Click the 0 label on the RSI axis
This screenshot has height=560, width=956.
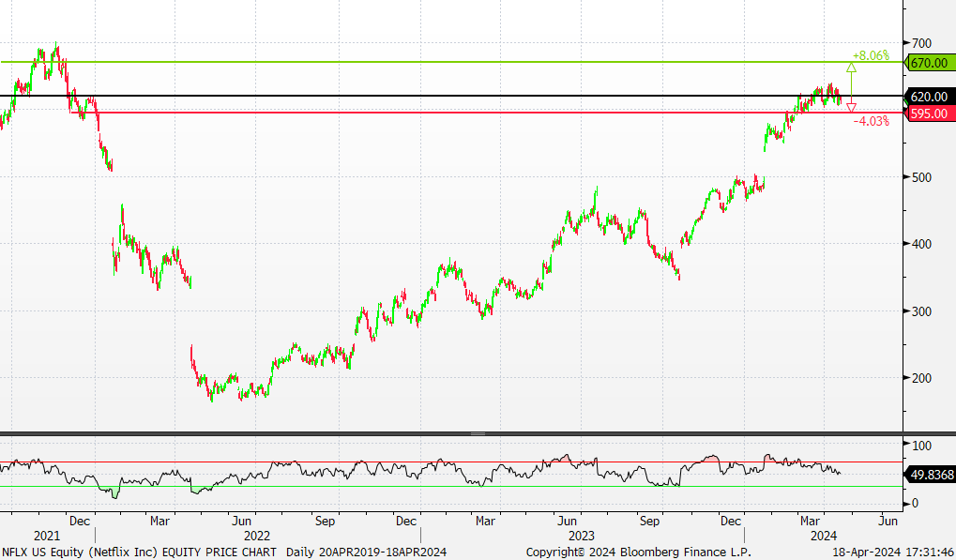click(915, 504)
